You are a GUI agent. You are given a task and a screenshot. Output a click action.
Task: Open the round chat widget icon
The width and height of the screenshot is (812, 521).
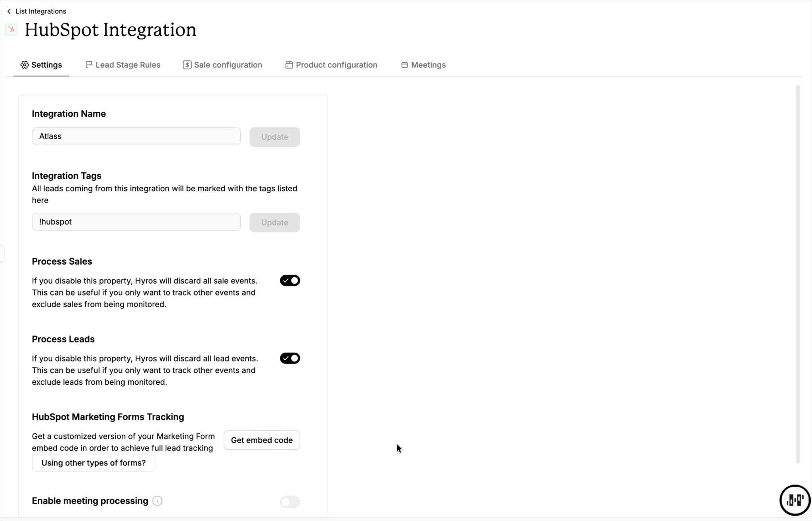pyautogui.click(x=795, y=500)
